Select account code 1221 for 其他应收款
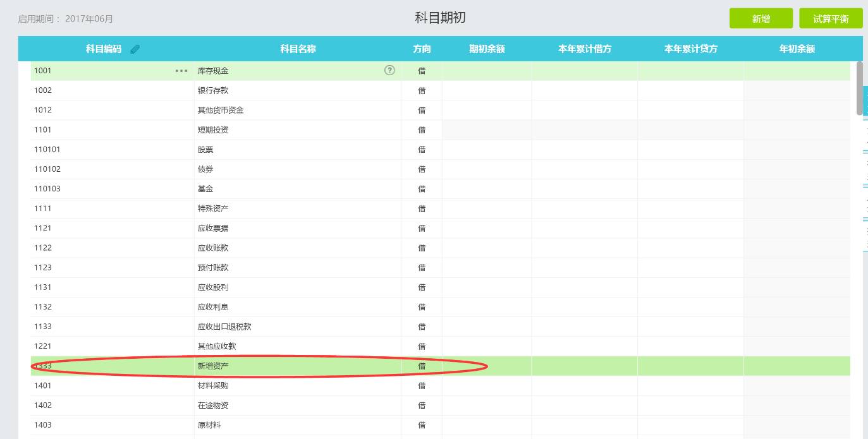 43,346
